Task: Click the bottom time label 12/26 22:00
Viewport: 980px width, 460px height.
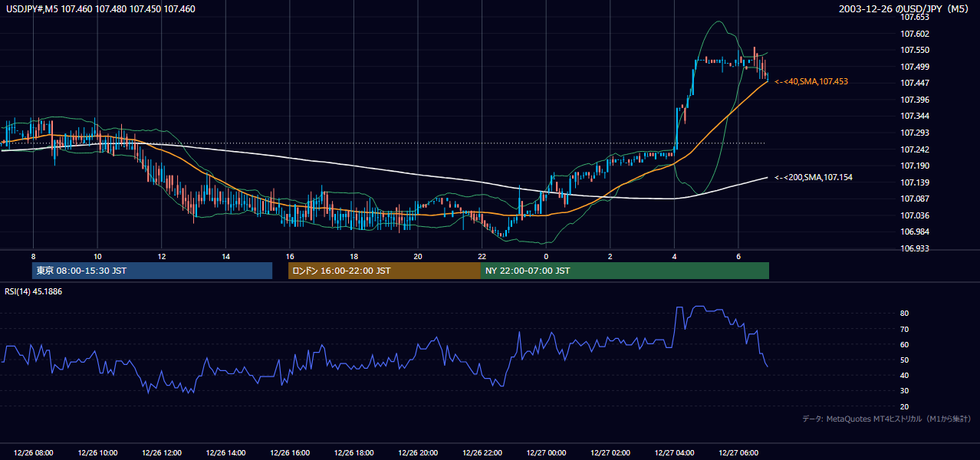Action: pos(482,453)
